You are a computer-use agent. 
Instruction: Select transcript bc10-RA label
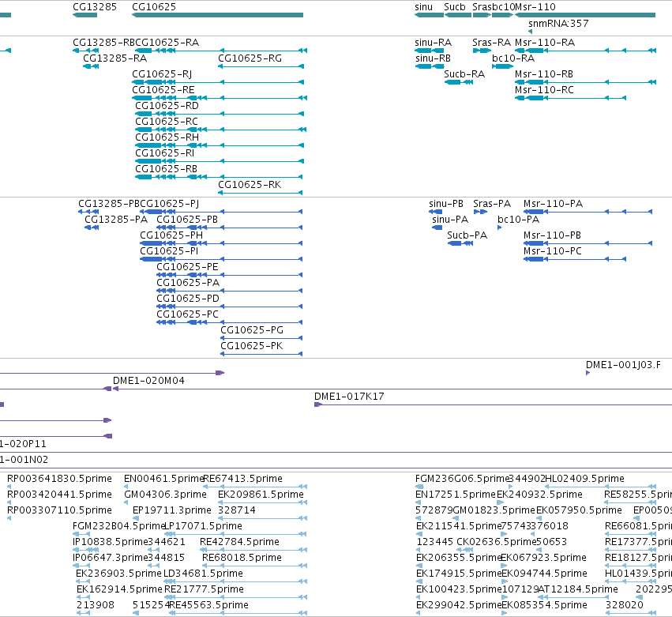point(513,58)
